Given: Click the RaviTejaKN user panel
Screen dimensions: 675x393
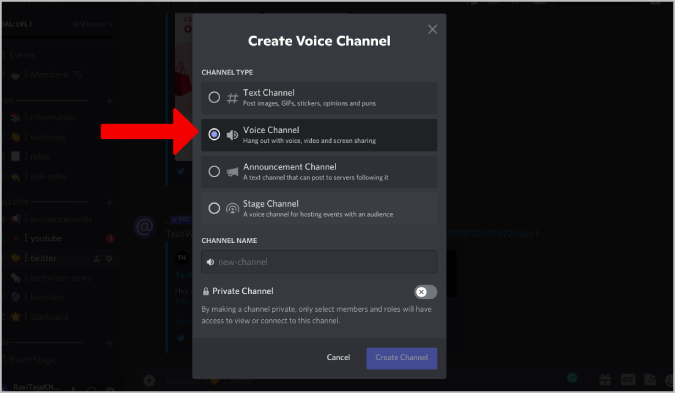Looking at the screenshot, I should (x=36, y=387).
